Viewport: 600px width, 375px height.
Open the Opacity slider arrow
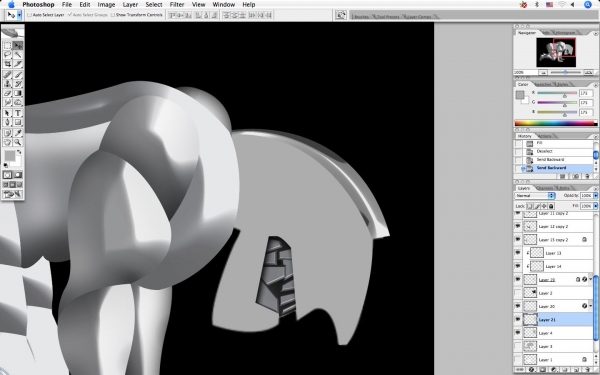pyautogui.click(x=595, y=196)
